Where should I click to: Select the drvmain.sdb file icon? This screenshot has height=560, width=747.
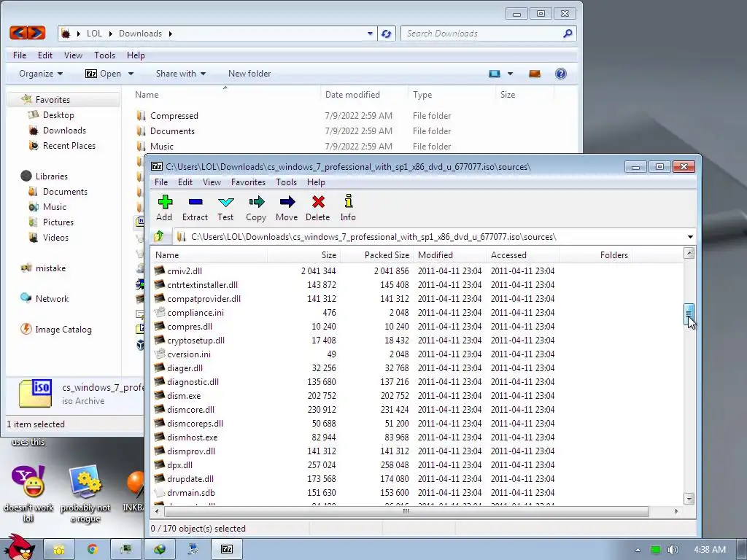pos(160,492)
